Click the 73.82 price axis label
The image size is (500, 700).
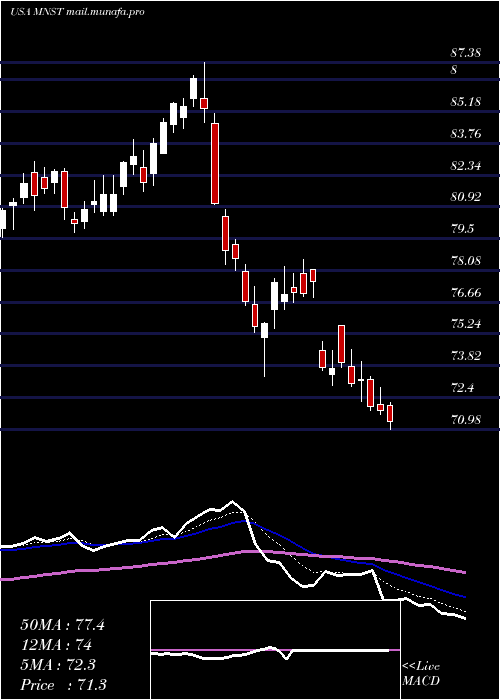click(466, 356)
